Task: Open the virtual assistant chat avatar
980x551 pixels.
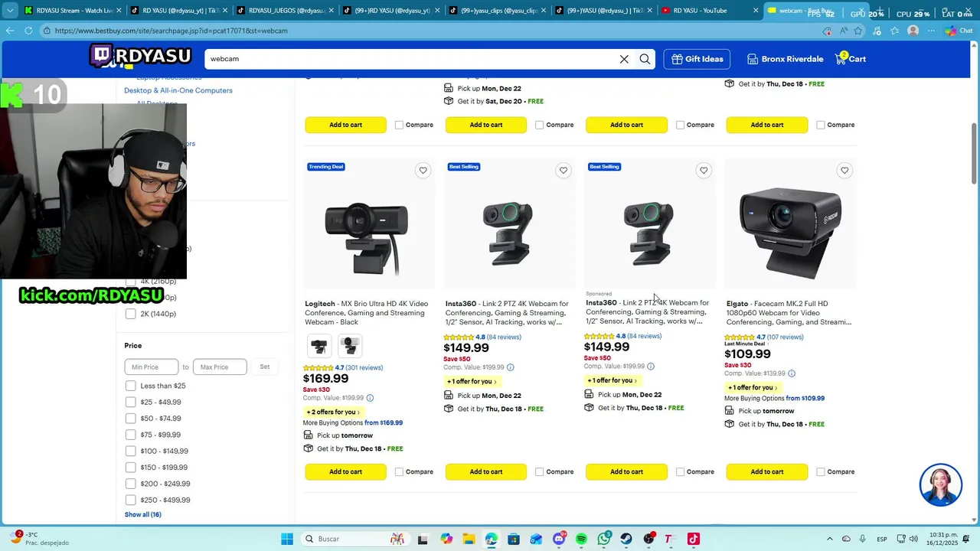Action: pyautogui.click(x=940, y=484)
